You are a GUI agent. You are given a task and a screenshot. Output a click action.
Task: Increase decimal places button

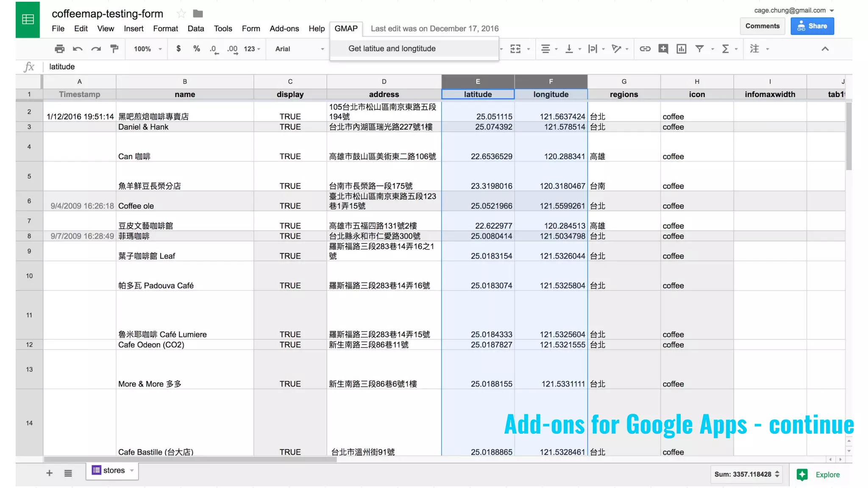click(232, 49)
